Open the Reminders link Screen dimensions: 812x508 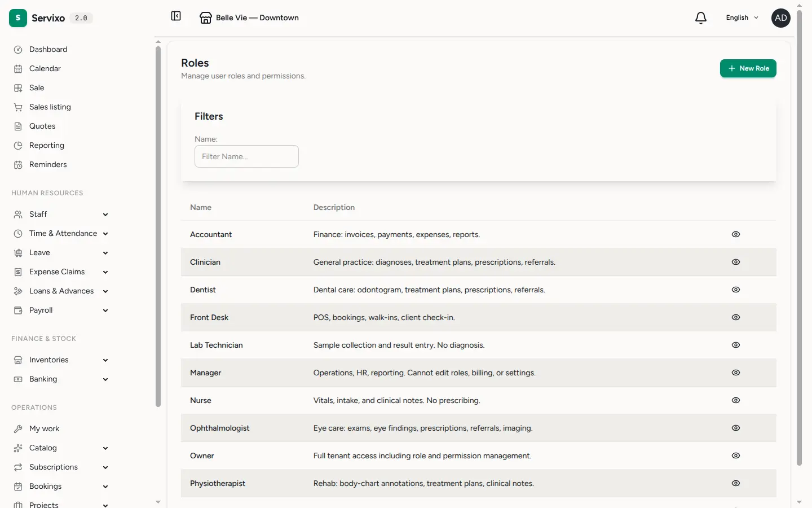coord(48,165)
